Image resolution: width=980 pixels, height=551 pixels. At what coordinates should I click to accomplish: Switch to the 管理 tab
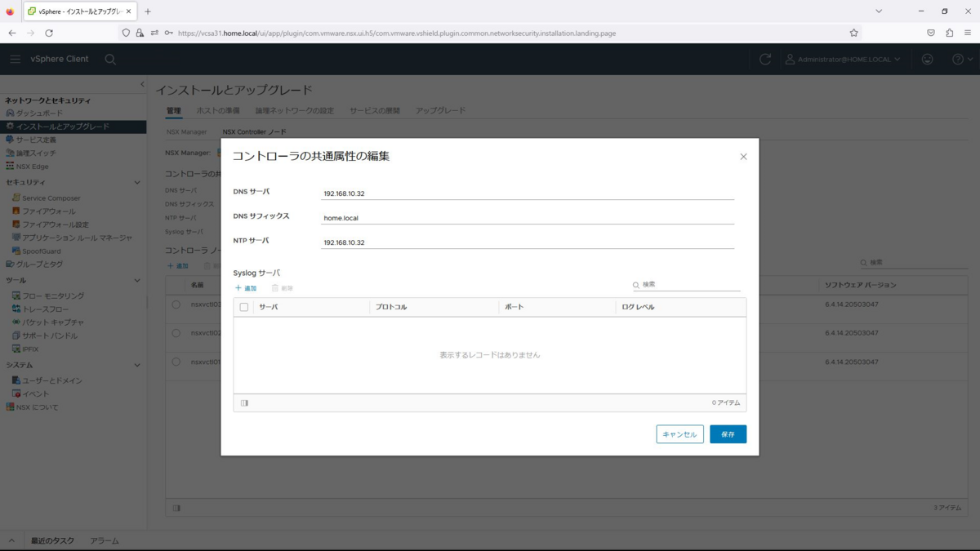(173, 110)
